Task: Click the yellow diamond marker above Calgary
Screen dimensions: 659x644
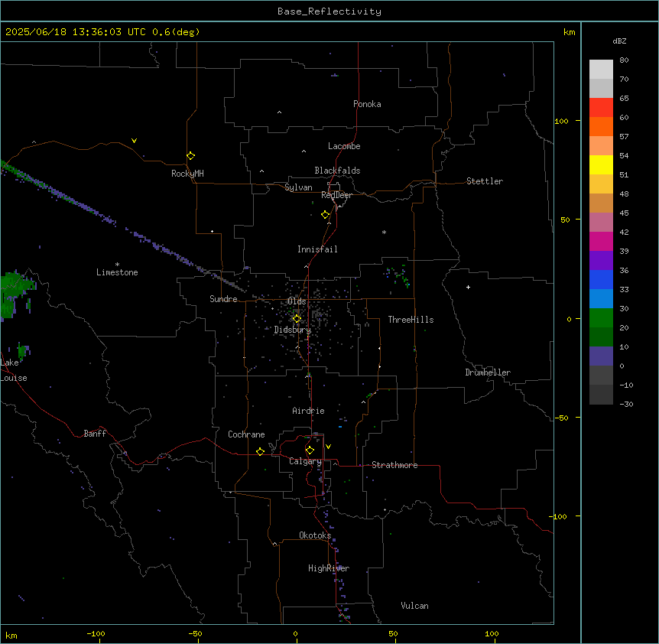Action: coord(310,450)
